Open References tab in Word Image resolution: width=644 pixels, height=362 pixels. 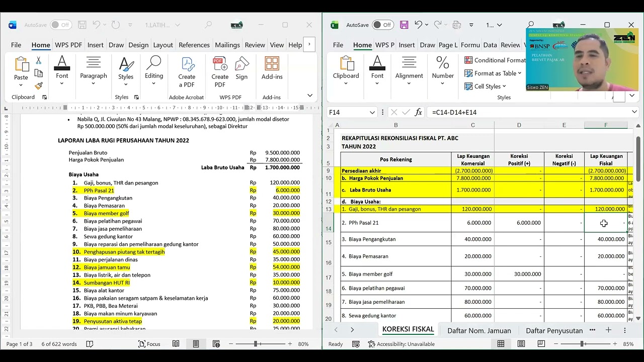(194, 45)
